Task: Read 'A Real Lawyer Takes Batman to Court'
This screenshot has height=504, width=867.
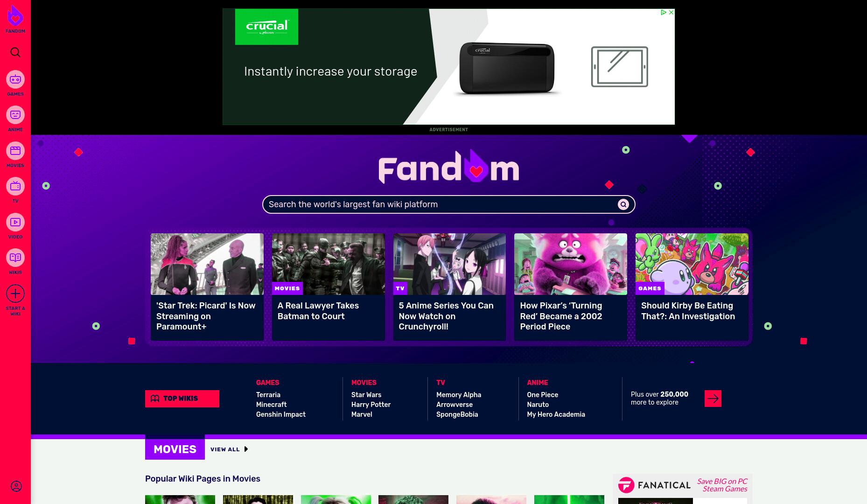Action: tap(318, 311)
